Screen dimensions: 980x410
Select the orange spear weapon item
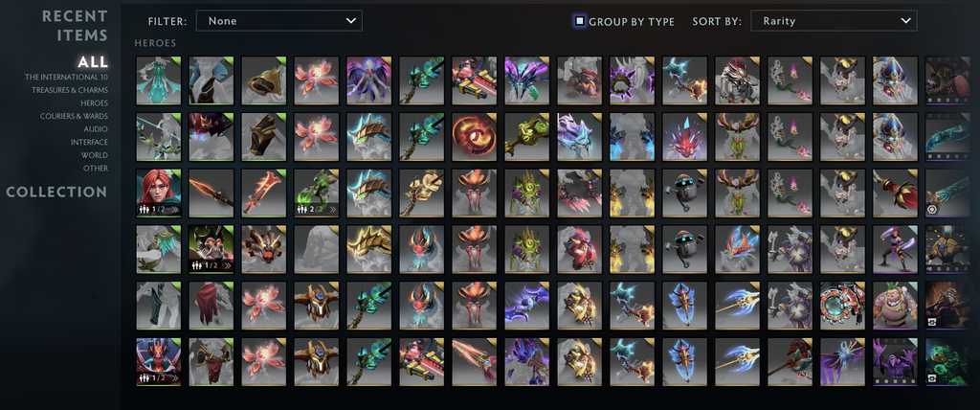[x=212, y=193]
